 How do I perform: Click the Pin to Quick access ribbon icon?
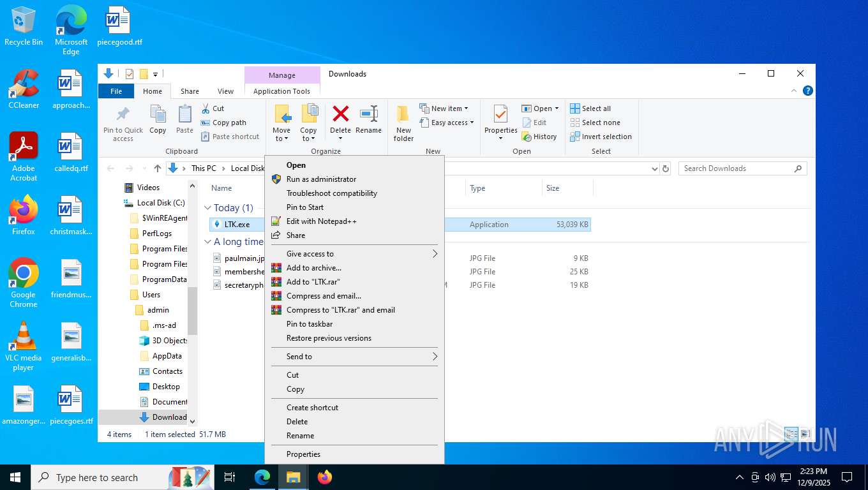click(123, 122)
